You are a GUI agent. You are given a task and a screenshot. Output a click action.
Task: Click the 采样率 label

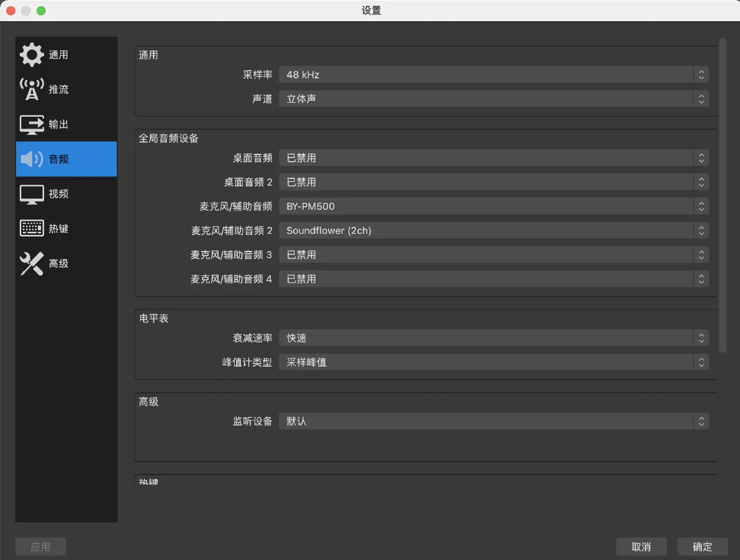[257, 75]
